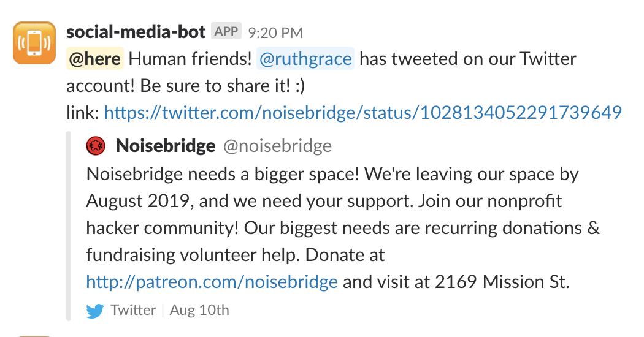The height and width of the screenshot is (337, 644).
Task: Click the bold Noisebridge author name
Action: (166, 146)
